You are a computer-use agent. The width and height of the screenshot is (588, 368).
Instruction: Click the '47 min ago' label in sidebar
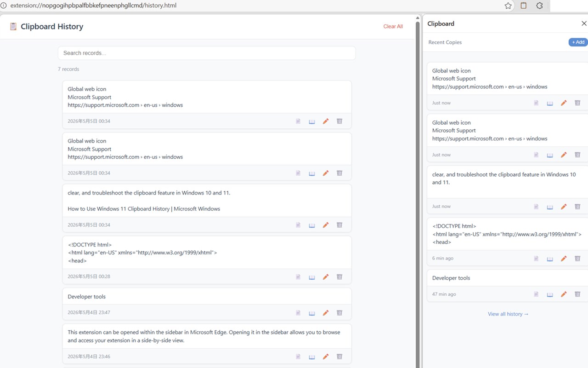(444, 294)
